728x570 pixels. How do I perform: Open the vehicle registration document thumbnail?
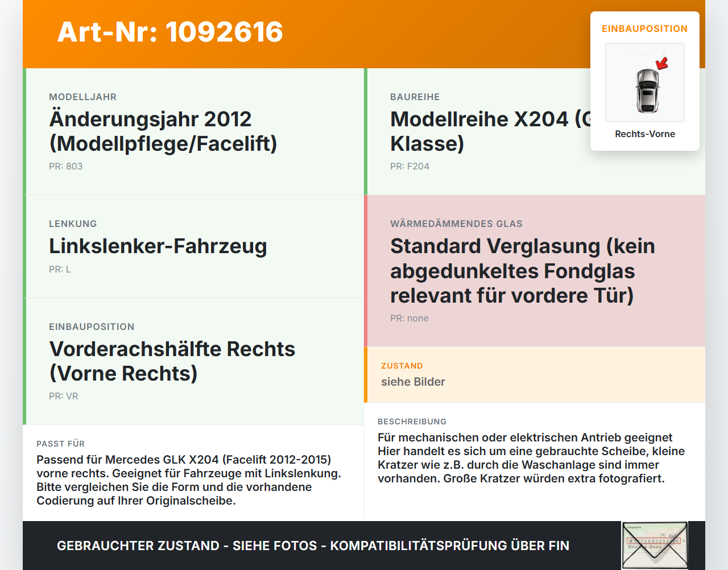655,545
